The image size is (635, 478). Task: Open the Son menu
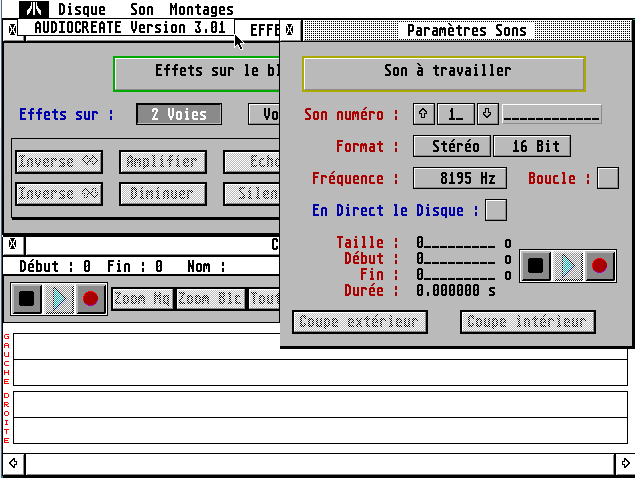pos(142,9)
